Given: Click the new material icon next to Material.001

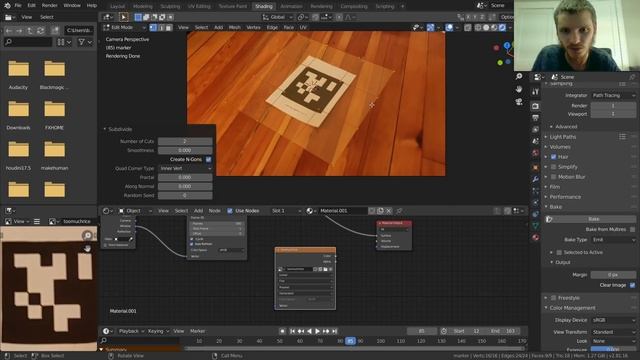Looking at the screenshot, I should click(x=380, y=211).
